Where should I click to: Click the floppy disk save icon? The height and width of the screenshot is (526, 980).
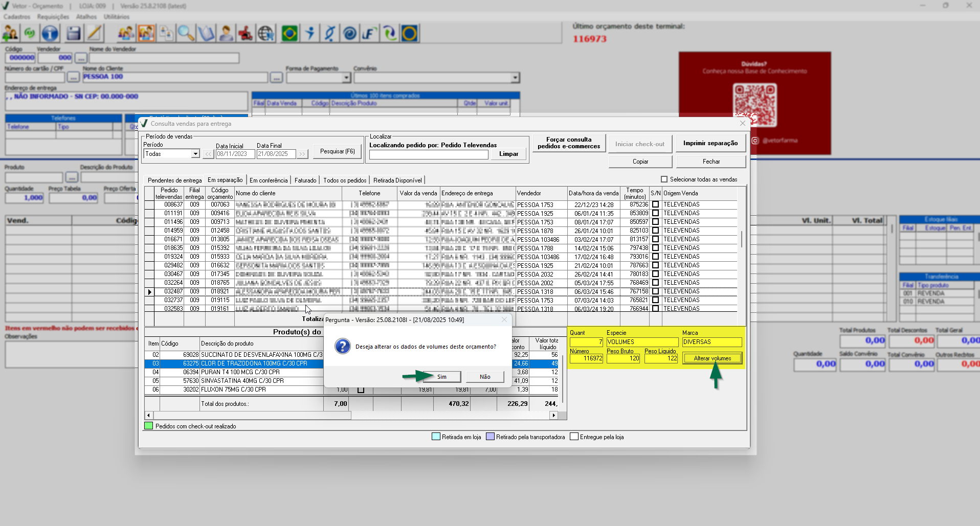tap(73, 34)
